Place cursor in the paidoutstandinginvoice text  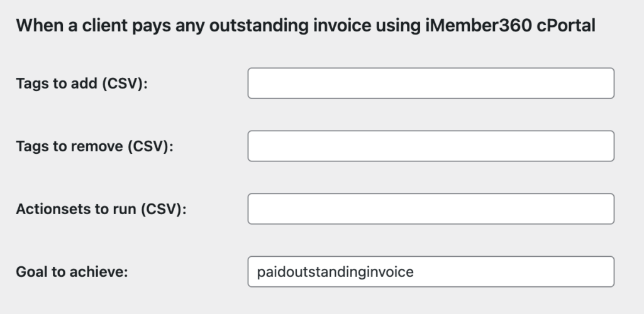[335, 272]
